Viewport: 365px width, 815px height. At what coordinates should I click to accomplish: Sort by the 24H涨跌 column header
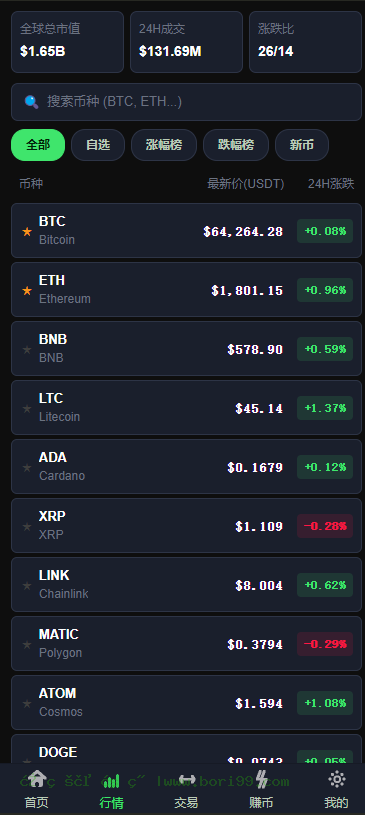[x=331, y=183]
